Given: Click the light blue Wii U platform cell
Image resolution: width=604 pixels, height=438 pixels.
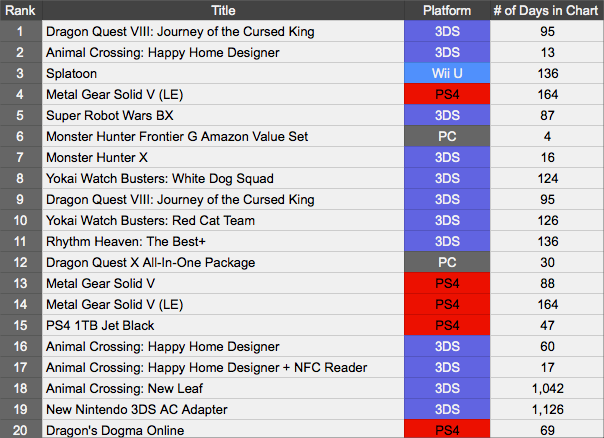Looking at the screenshot, I should (x=447, y=73).
